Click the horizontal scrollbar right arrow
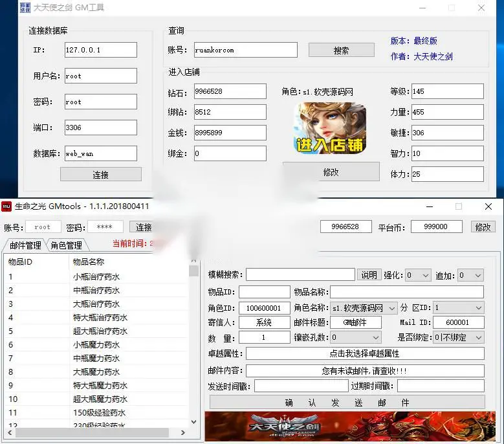This screenshot has width=504, height=444. 183,433
